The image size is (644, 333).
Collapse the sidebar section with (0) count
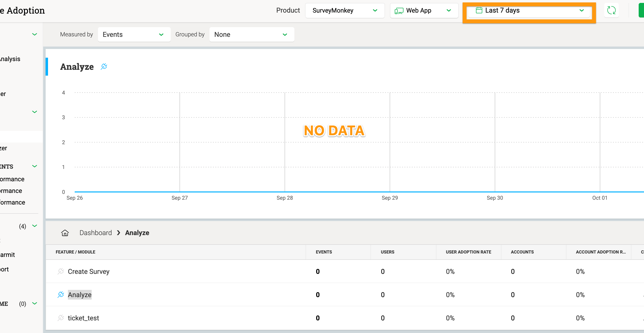click(x=34, y=303)
